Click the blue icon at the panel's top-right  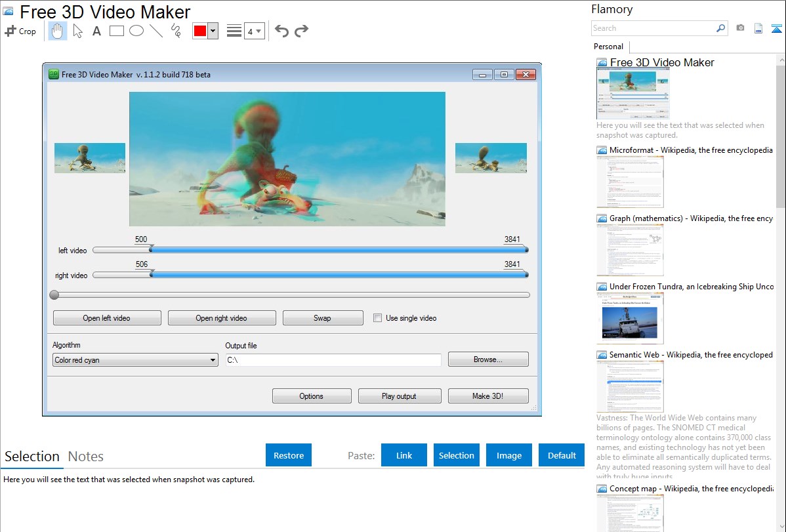click(x=776, y=28)
